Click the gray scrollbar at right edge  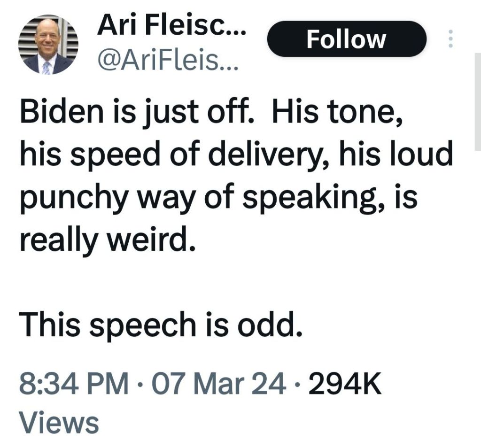pyautogui.click(x=478, y=101)
